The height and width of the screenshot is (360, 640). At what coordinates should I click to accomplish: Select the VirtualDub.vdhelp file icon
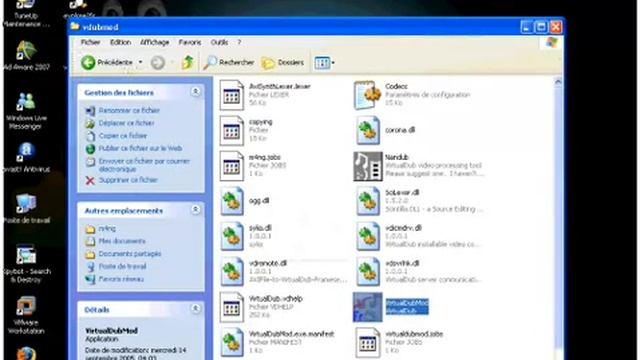pyautogui.click(x=231, y=308)
